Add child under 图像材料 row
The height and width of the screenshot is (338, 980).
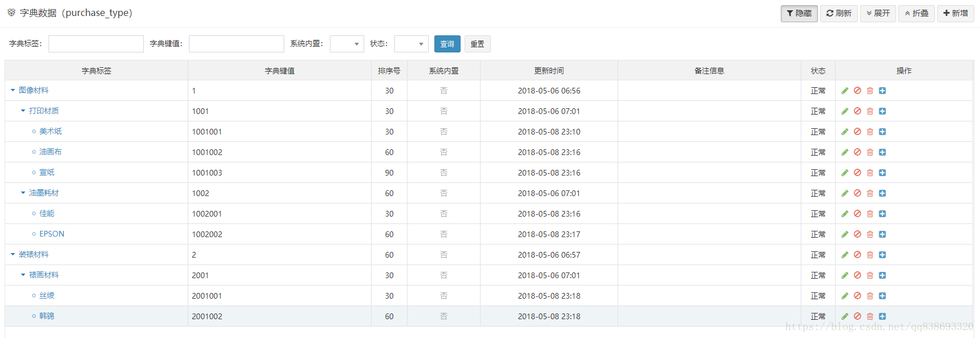pos(882,91)
